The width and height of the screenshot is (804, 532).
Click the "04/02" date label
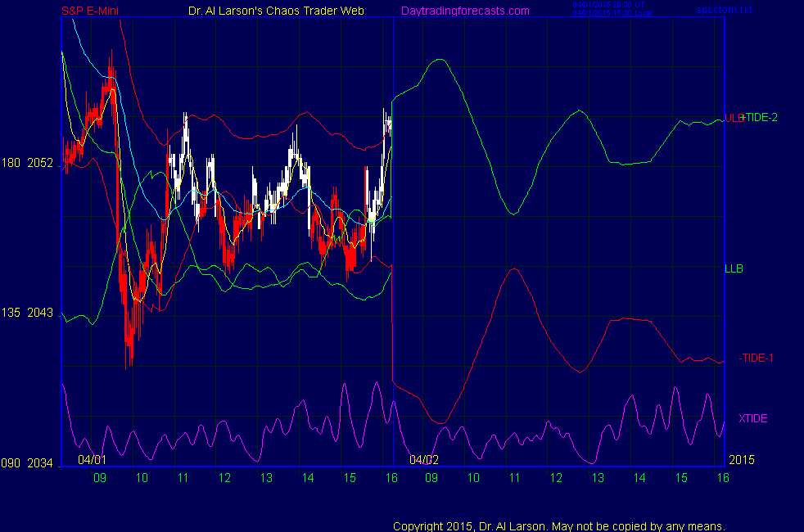tap(424, 460)
